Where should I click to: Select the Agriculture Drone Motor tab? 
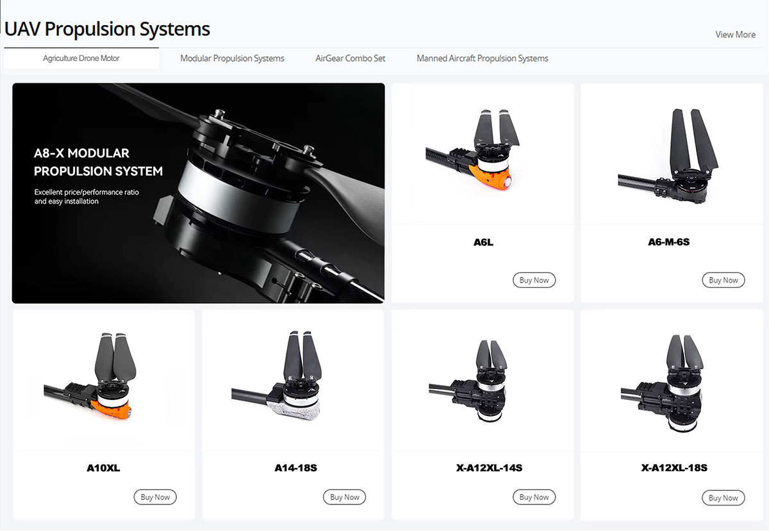tap(81, 58)
